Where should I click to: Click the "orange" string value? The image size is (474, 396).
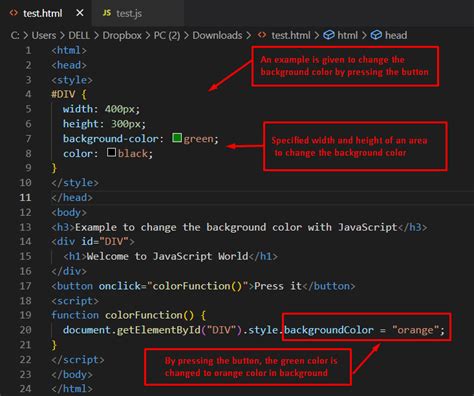click(415, 330)
